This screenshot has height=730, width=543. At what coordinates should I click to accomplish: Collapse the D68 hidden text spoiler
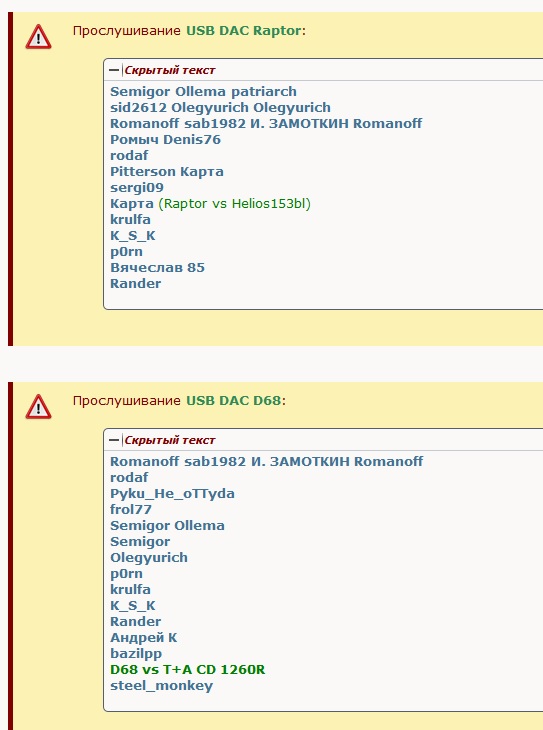pos(114,440)
